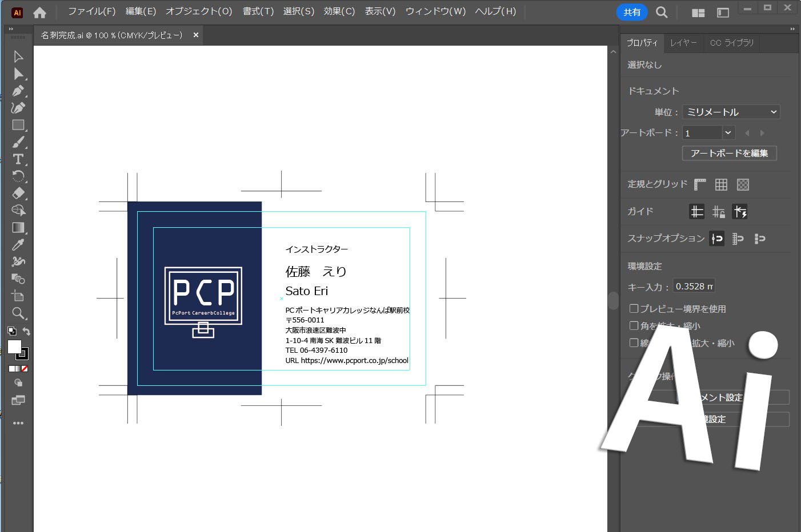801x532 pixels.
Task: Toggle the smart guides icon
Action: 740,212
